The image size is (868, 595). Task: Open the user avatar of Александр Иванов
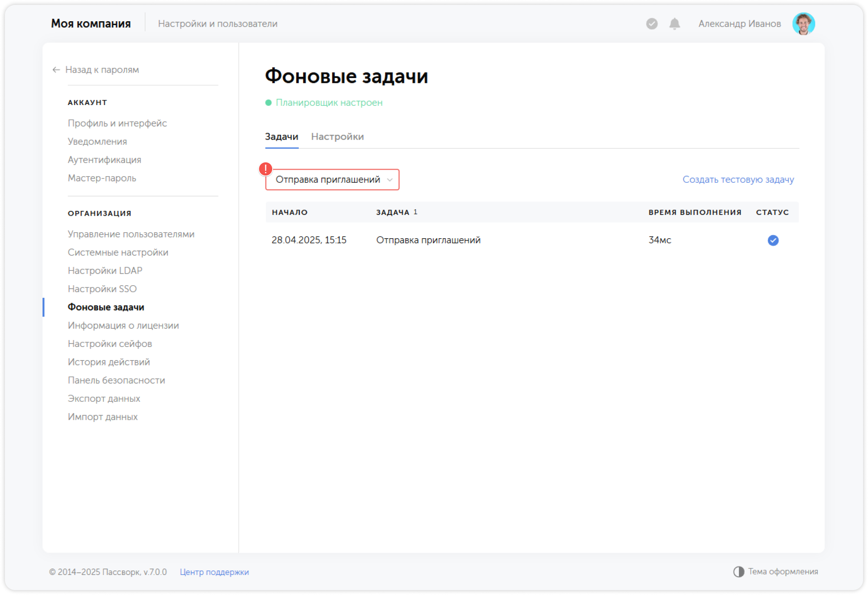(804, 23)
